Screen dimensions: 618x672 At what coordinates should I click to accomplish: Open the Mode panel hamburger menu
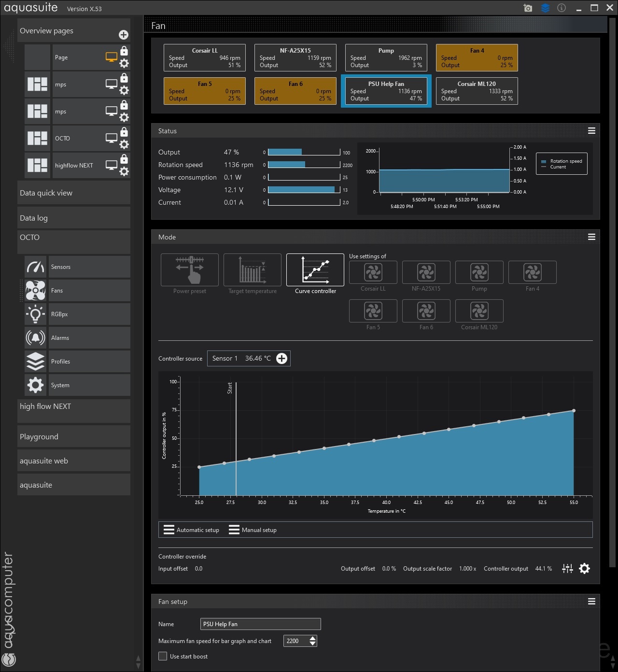point(591,237)
